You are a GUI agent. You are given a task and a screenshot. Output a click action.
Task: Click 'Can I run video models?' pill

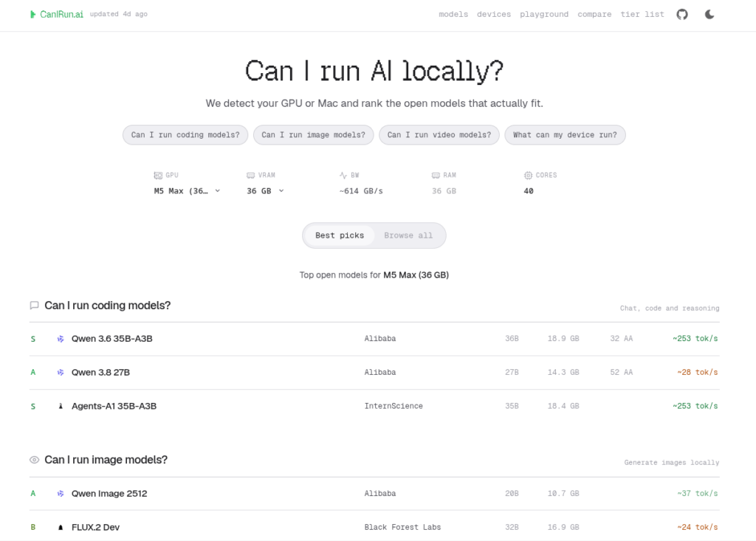[439, 135]
